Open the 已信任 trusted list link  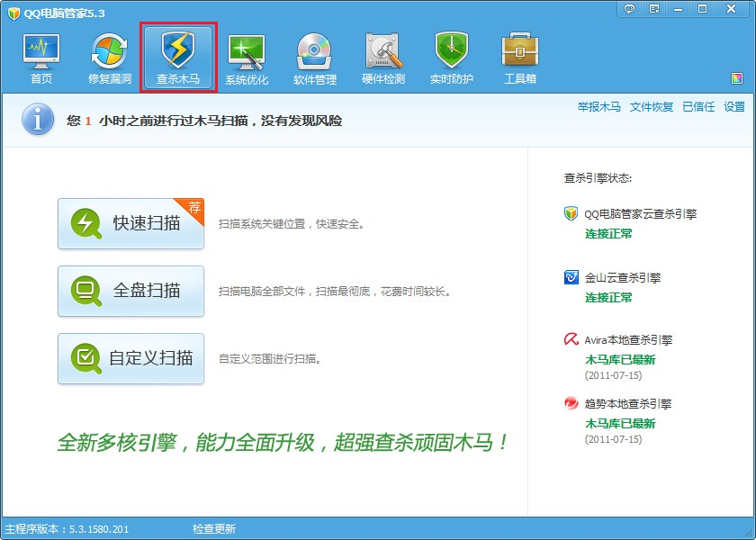(x=697, y=107)
